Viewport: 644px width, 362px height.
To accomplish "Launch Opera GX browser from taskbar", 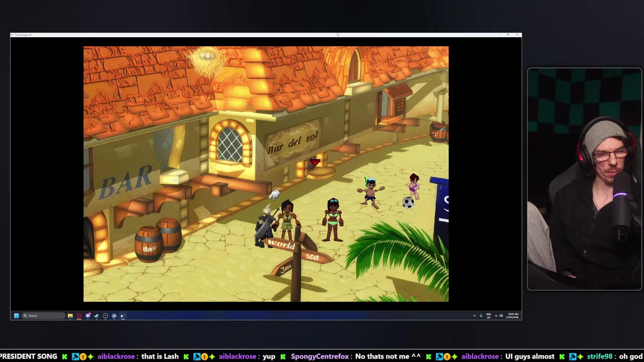I will pos(79,316).
